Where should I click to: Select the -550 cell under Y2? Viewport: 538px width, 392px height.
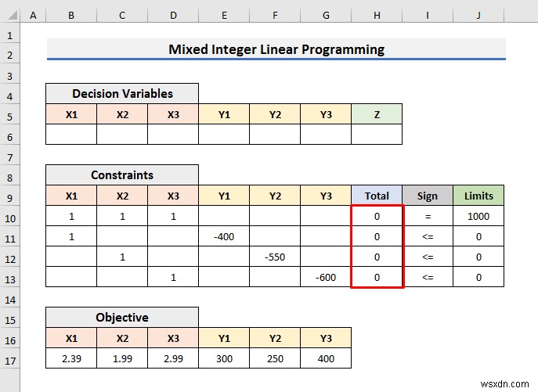point(275,257)
